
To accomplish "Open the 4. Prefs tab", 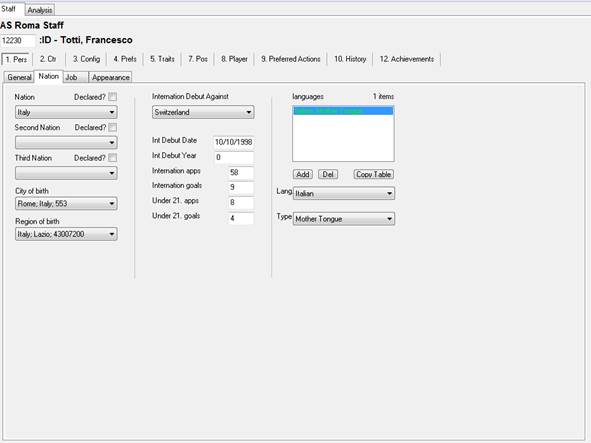I will click(x=125, y=59).
